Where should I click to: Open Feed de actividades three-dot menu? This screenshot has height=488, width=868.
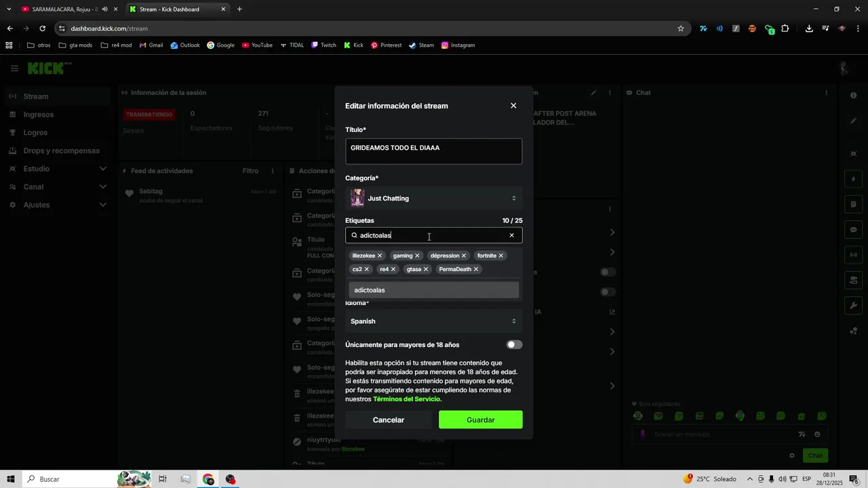[273, 171]
